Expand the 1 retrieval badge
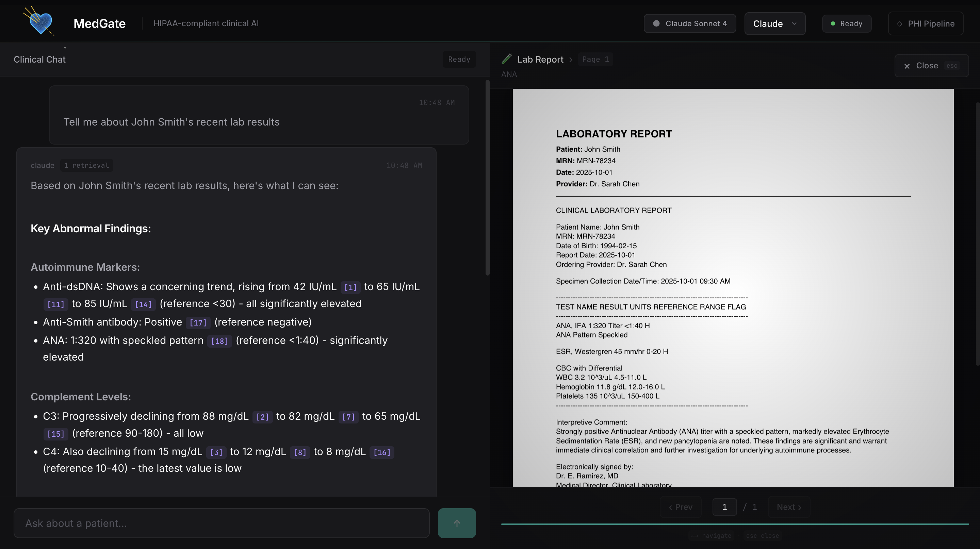This screenshot has width=980, height=549. point(86,165)
